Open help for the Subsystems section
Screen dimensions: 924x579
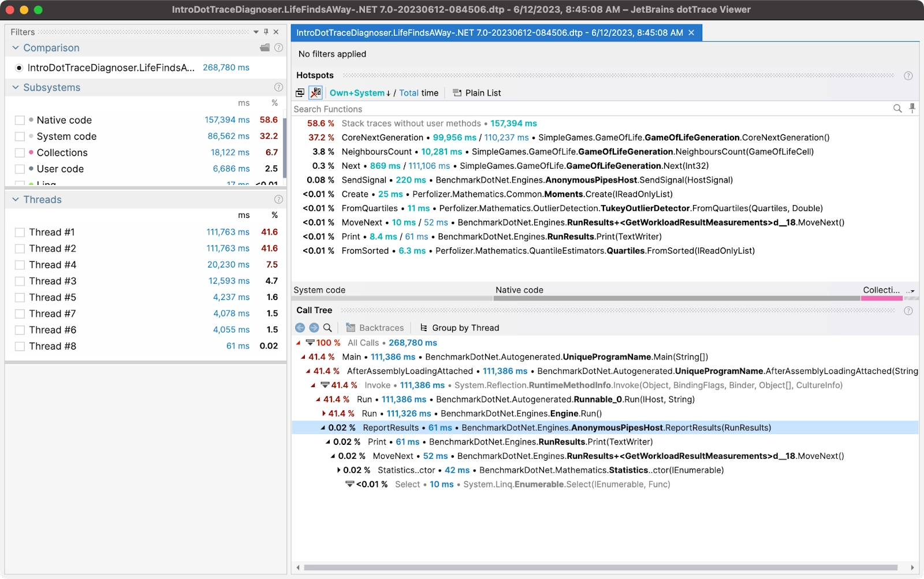coord(278,87)
